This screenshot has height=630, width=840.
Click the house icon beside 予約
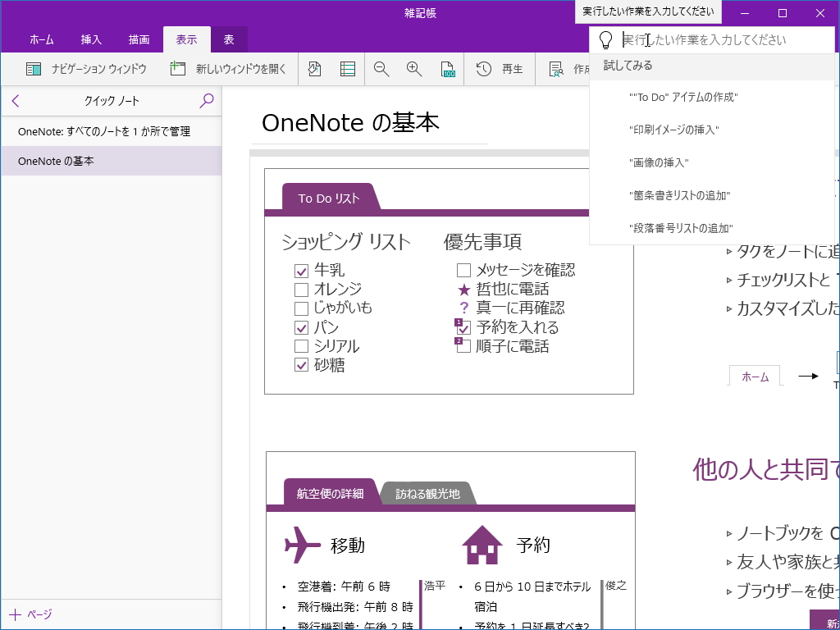(x=482, y=545)
